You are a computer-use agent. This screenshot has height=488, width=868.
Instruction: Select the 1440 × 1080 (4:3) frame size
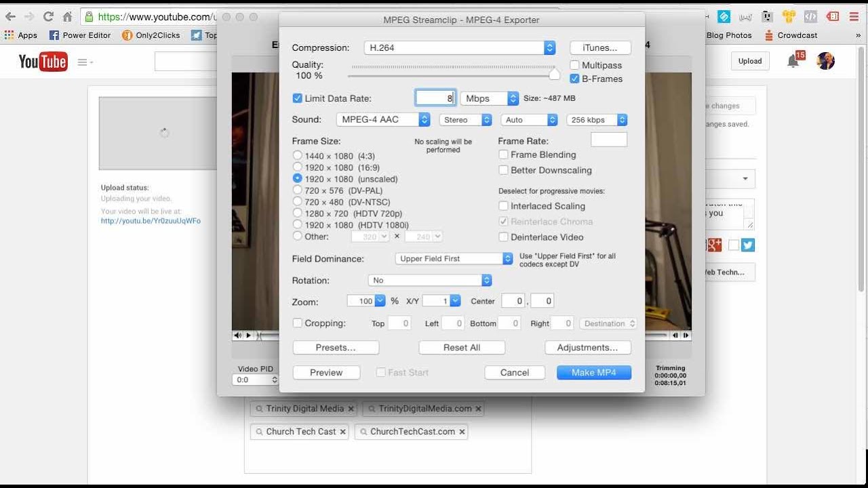pyautogui.click(x=297, y=155)
